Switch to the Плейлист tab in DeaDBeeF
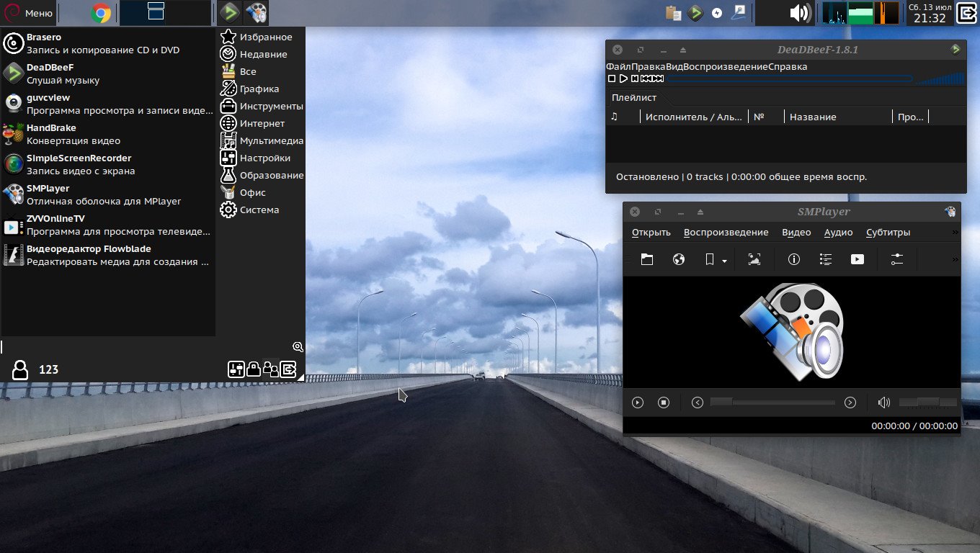 pos(634,98)
